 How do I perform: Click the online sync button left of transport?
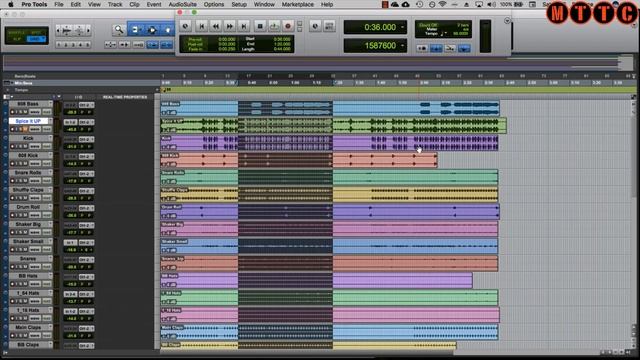pyautogui.click(x=185, y=26)
